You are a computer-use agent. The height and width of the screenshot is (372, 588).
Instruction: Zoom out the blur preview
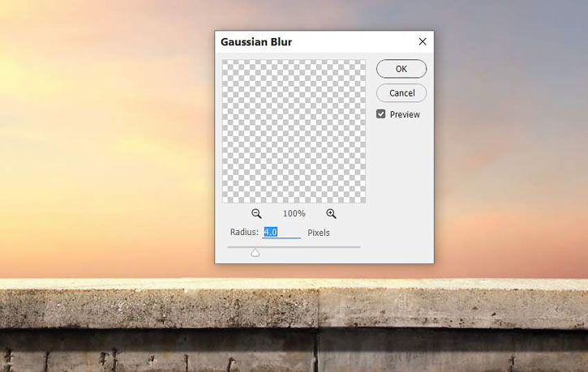tap(256, 213)
